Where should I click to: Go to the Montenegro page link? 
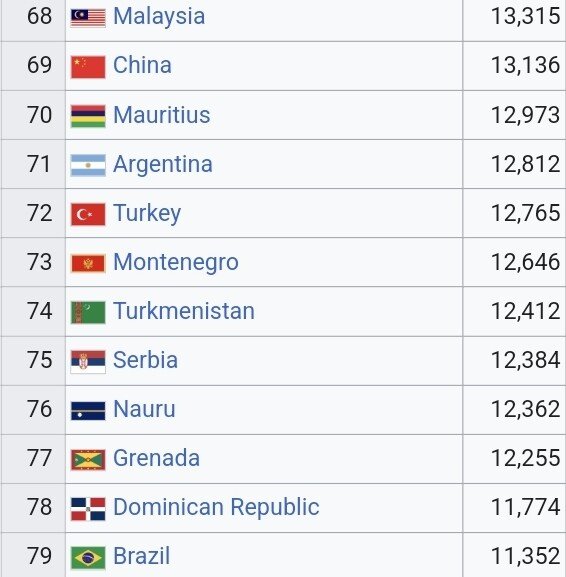(176, 262)
